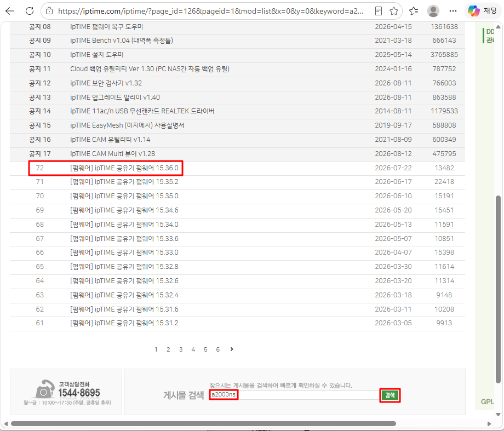
Task: Click the next pages chevron arrow
Action: coord(232,349)
